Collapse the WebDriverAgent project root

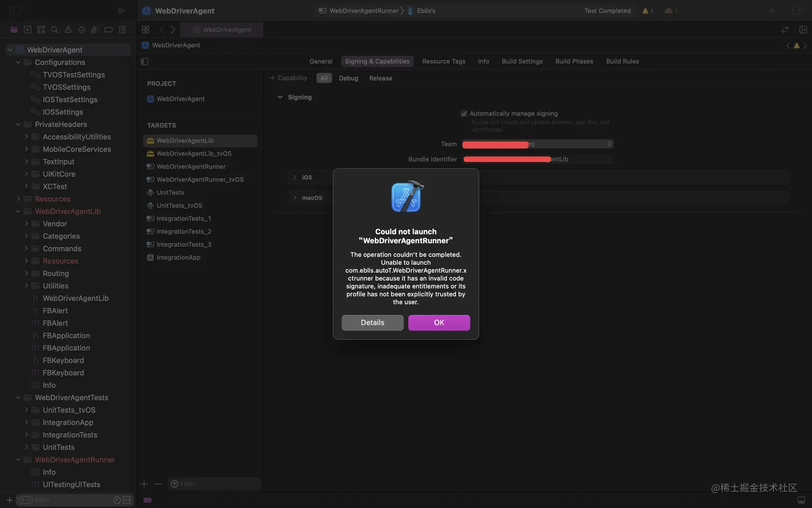click(x=10, y=50)
